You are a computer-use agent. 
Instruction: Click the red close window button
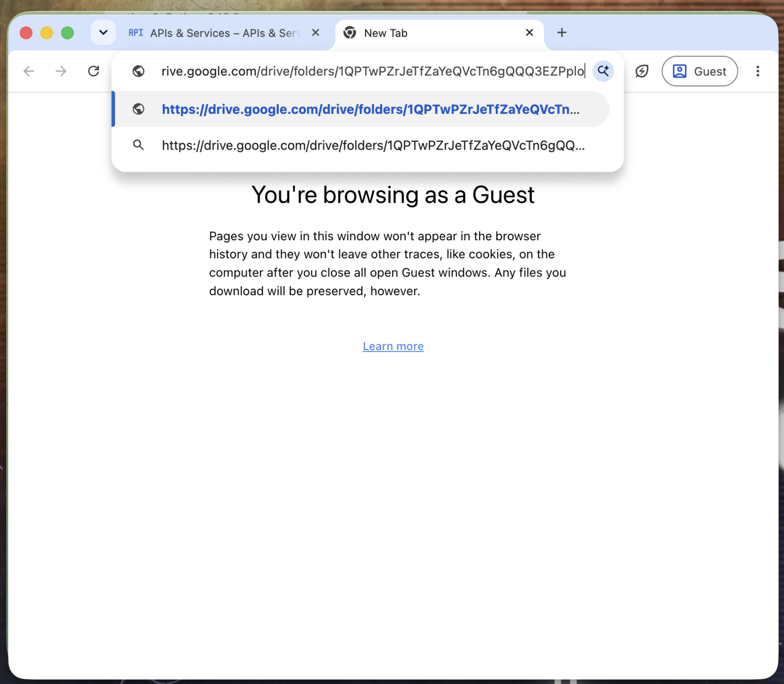pos(26,33)
